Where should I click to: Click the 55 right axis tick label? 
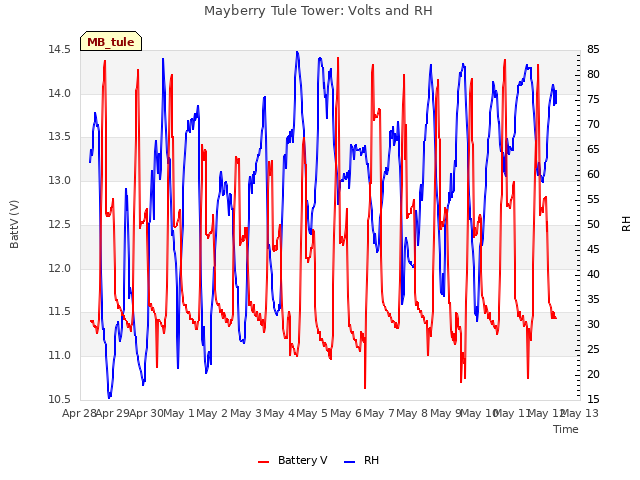tap(593, 200)
